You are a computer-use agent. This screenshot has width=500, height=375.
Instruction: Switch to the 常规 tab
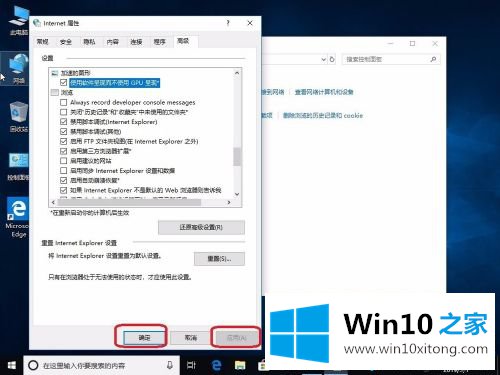click(x=43, y=42)
